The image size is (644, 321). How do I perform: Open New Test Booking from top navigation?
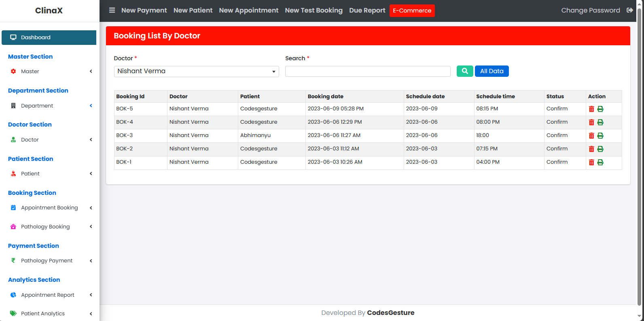(x=314, y=11)
